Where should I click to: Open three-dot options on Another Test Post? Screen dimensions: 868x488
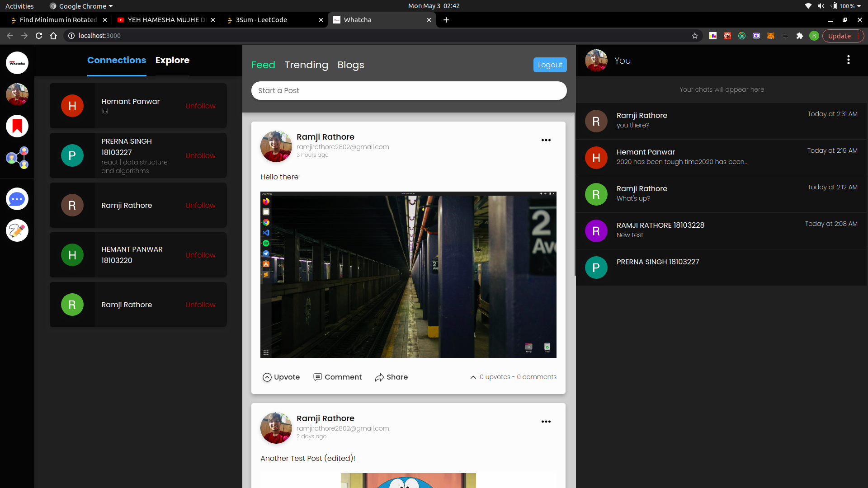click(546, 422)
